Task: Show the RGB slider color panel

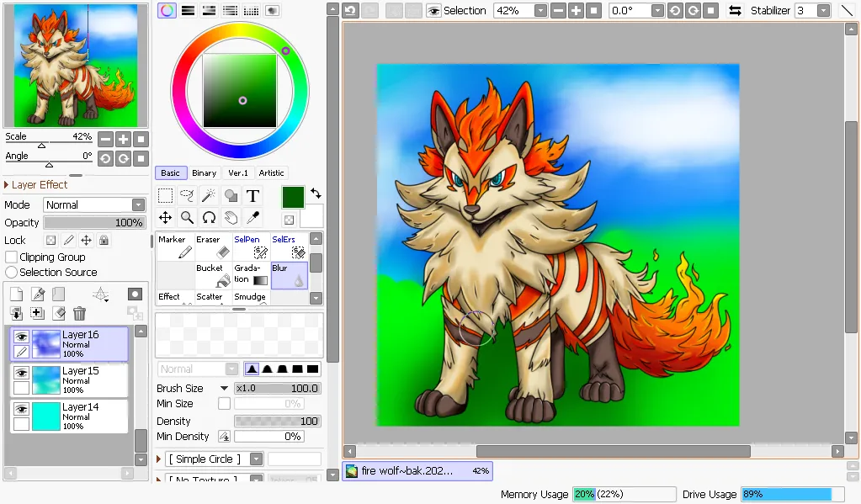Action: click(189, 10)
